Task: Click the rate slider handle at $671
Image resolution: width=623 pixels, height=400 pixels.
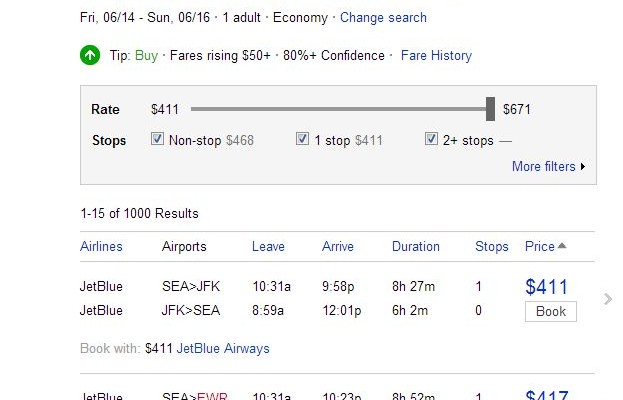Action: click(490, 109)
